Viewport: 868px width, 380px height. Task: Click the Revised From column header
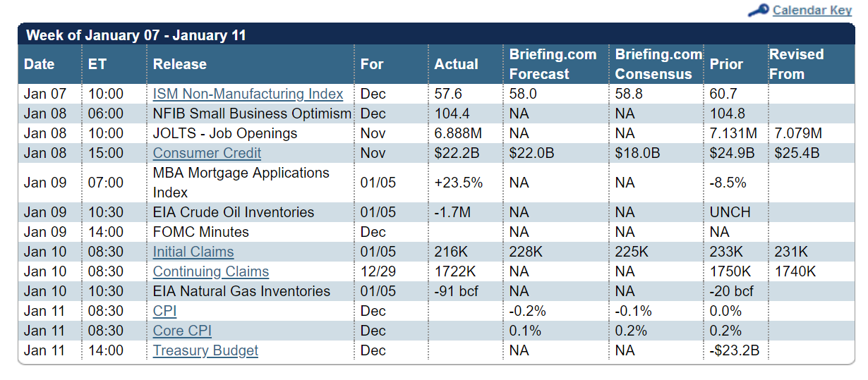click(797, 64)
